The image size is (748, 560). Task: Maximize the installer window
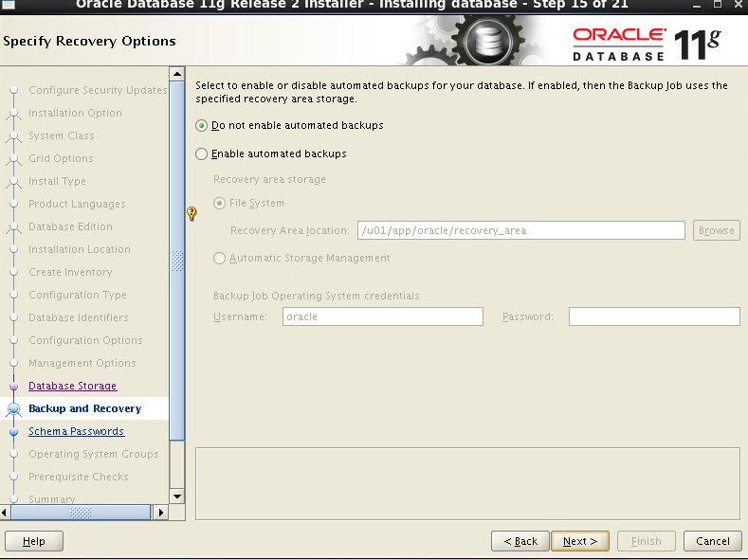717,5
